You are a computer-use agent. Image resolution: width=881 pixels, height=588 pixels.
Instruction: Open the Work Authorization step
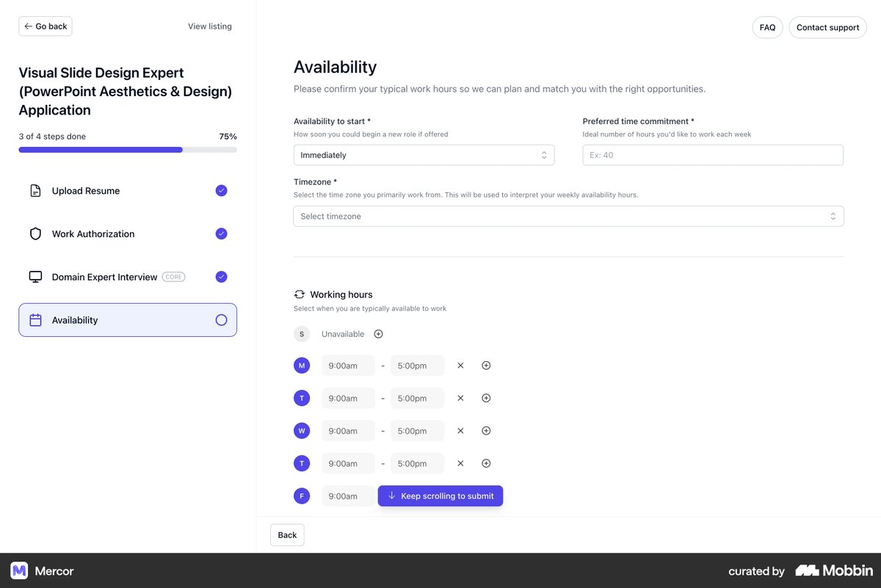pyautogui.click(x=128, y=234)
